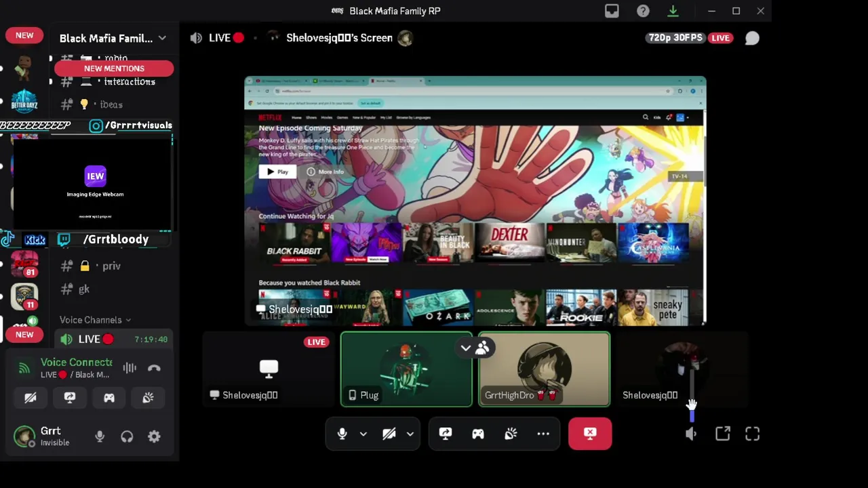868x488 pixels.
Task: Start activity from voice connected panel
Action: tap(109, 398)
